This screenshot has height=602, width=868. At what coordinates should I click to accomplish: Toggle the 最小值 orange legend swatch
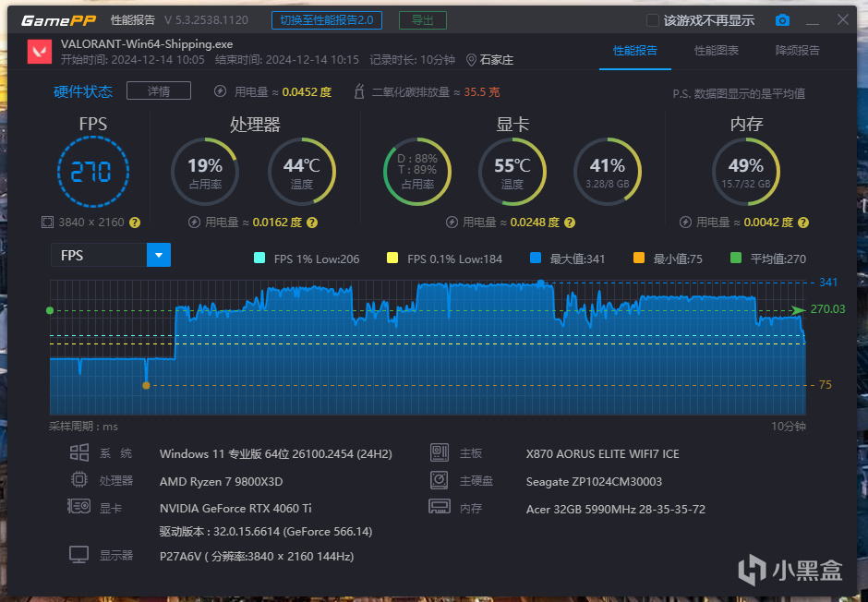point(639,258)
